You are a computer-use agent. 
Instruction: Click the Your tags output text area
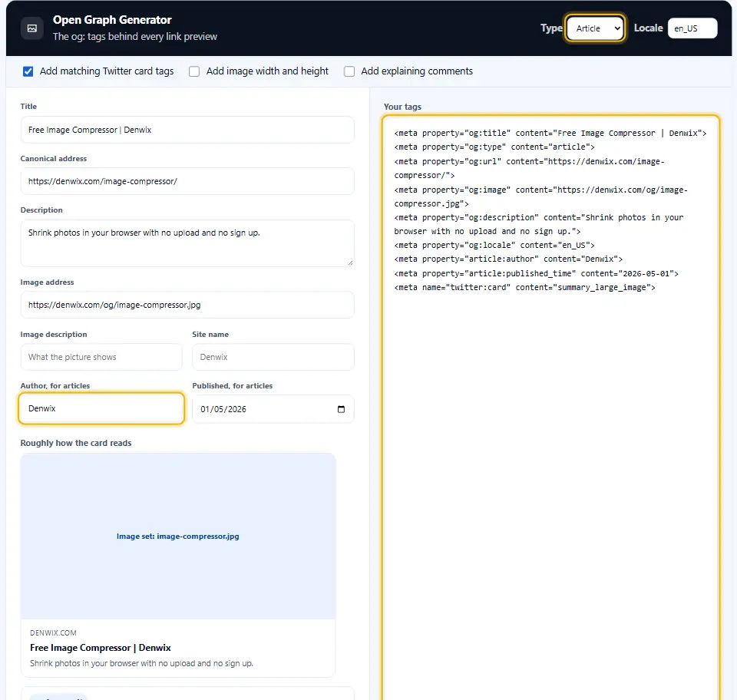(551, 408)
